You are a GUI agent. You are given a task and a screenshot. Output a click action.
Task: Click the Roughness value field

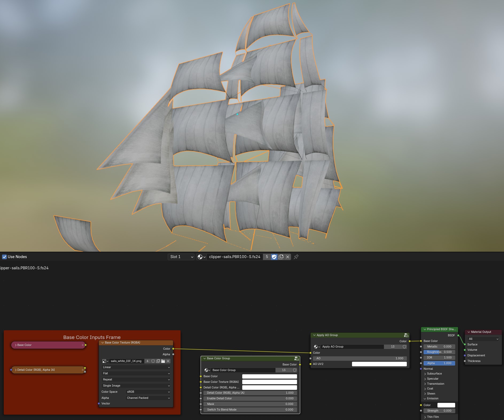click(x=439, y=352)
